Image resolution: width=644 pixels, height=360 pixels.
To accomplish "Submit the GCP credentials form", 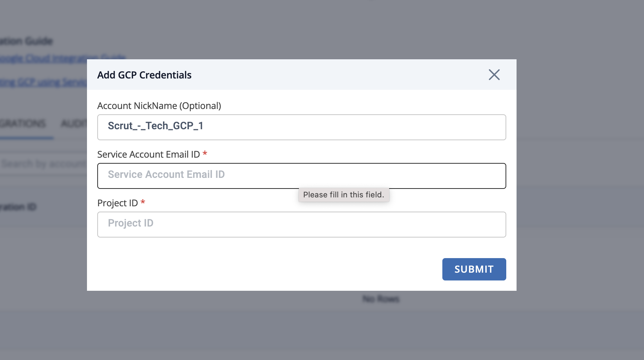I will 474,269.
